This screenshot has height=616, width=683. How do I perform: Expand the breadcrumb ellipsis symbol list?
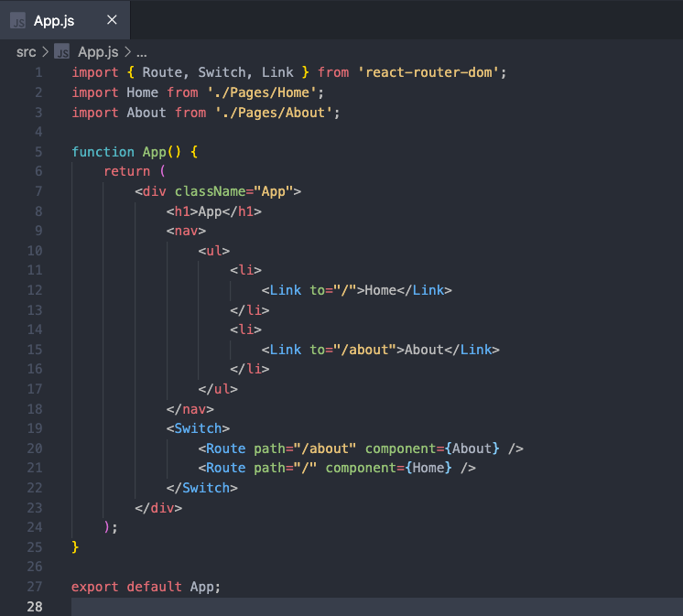tap(142, 53)
